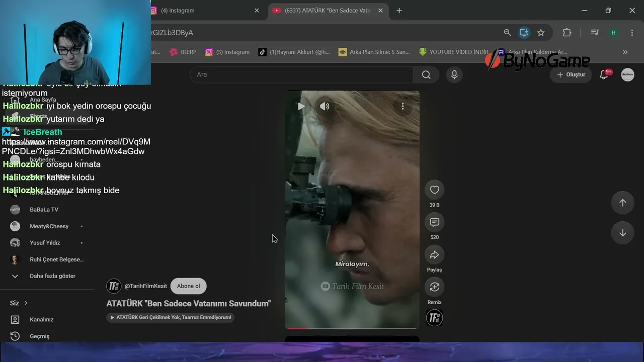This screenshot has width=644, height=362.
Task: Open the (3) Instagram bookmark
Action: [227, 52]
